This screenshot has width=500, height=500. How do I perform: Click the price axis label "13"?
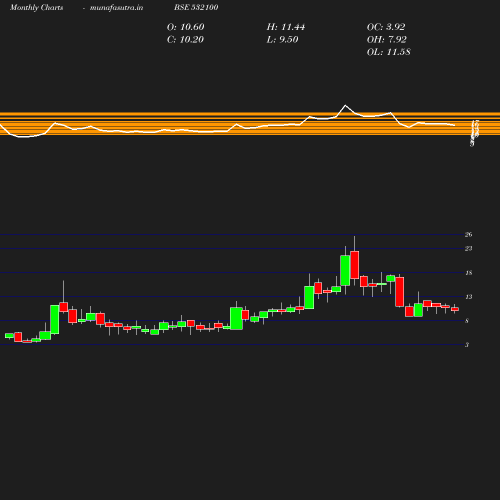pyautogui.click(x=468, y=297)
